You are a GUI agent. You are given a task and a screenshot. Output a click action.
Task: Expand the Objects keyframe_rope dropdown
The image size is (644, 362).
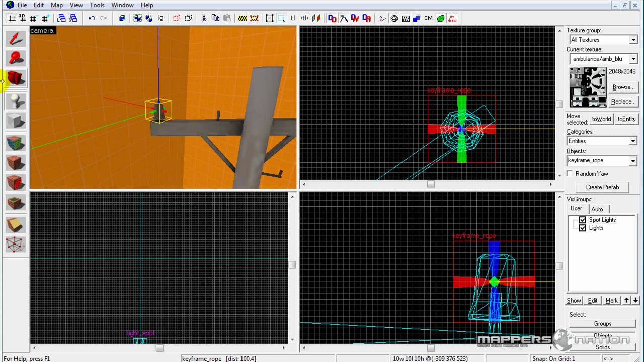[633, 161]
